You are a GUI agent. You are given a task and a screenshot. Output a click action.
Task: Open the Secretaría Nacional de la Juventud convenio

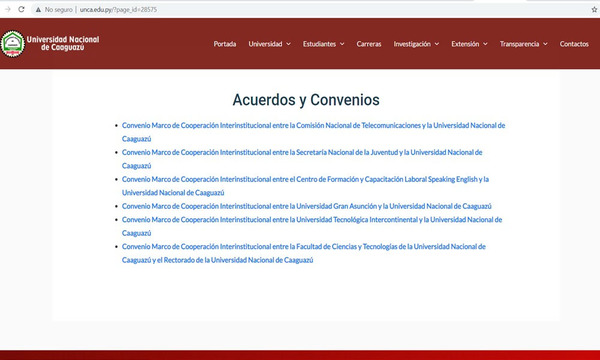point(302,159)
